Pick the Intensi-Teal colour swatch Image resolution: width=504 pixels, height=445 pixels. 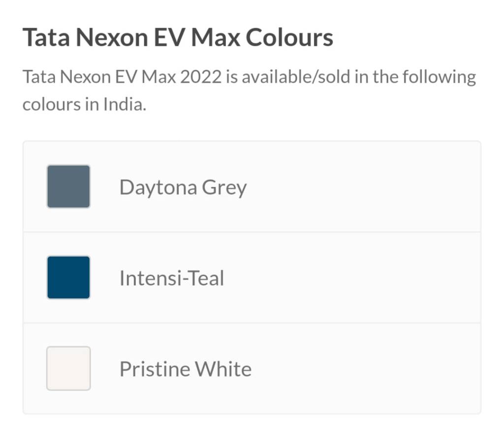click(68, 277)
